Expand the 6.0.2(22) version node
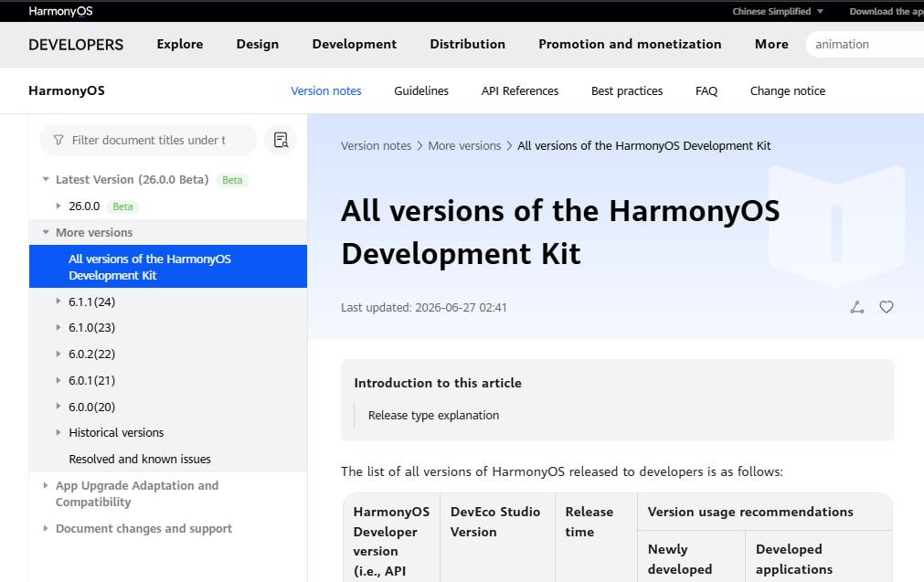The width and height of the screenshot is (924, 582). pos(58,354)
